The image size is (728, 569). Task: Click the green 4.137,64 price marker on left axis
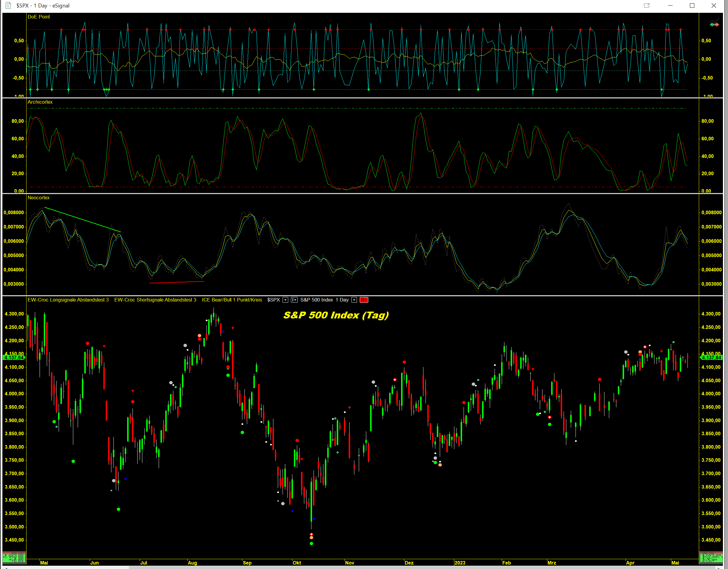[x=14, y=357]
